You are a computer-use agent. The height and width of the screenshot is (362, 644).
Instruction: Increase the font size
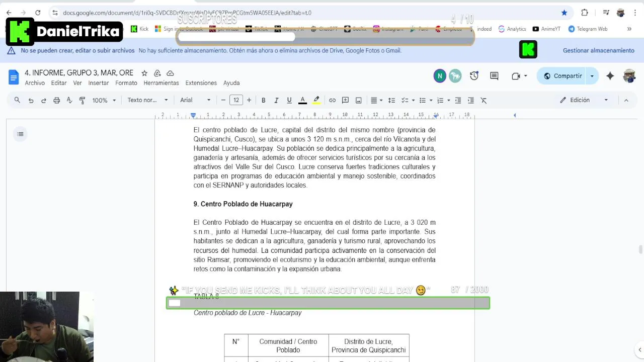[x=249, y=100]
